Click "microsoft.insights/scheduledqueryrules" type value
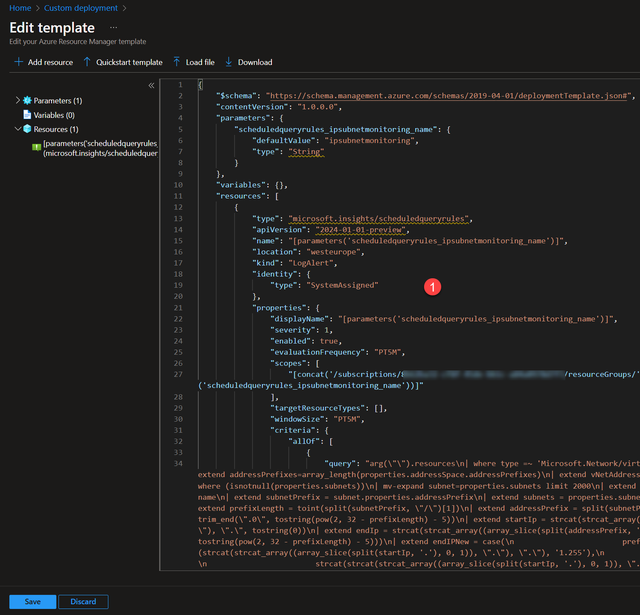This screenshot has width=640, height=615. (x=378, y=219)
